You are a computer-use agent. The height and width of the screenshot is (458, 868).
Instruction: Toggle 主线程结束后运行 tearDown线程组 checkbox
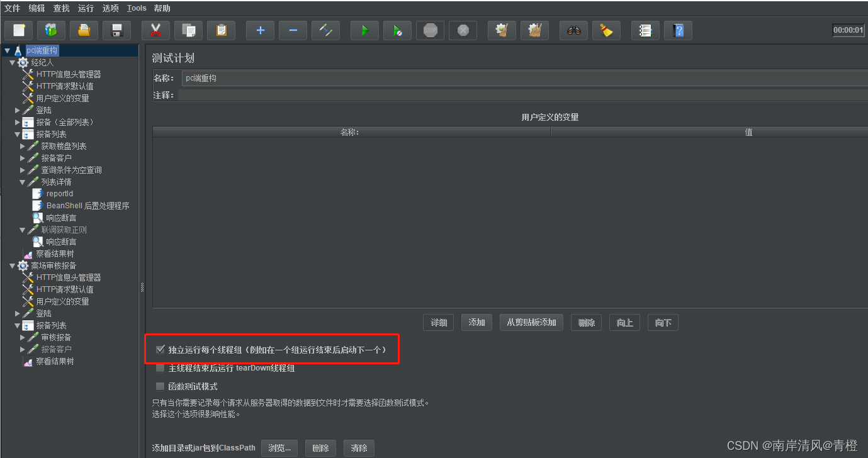[x=160, y=368]
